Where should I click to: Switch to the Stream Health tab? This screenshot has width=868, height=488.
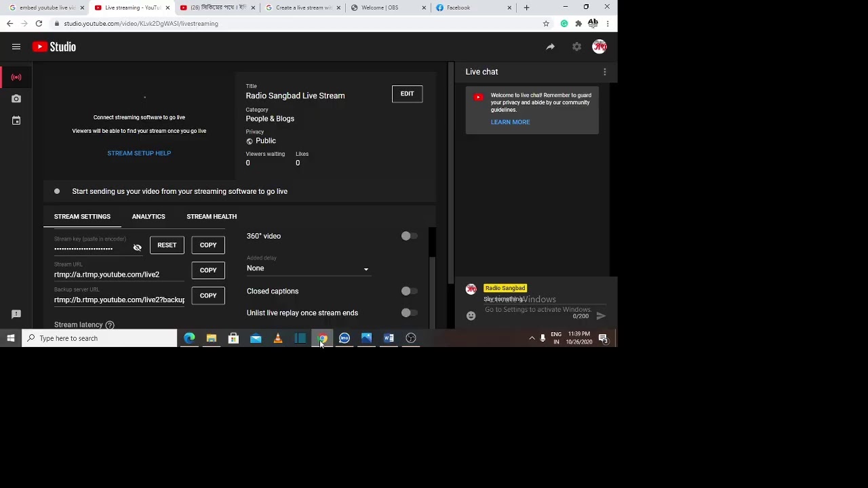coord(212,217)
